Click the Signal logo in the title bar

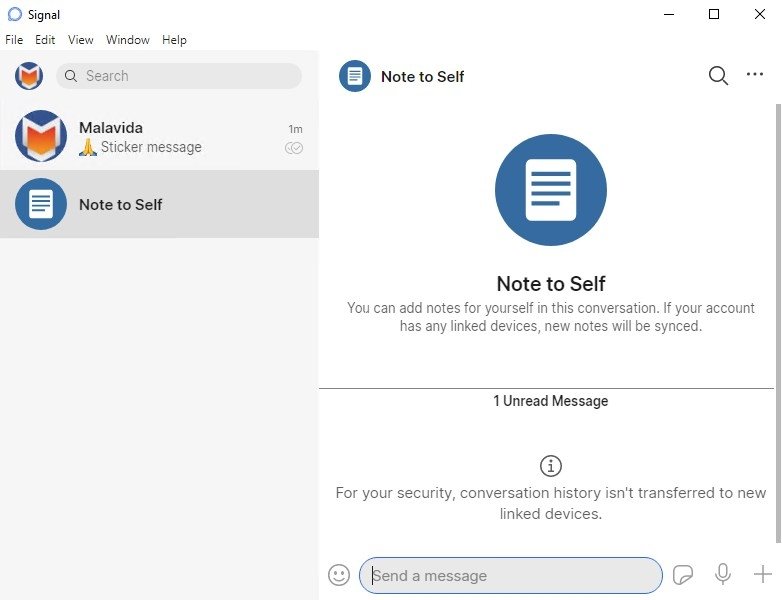coord(15,14)
